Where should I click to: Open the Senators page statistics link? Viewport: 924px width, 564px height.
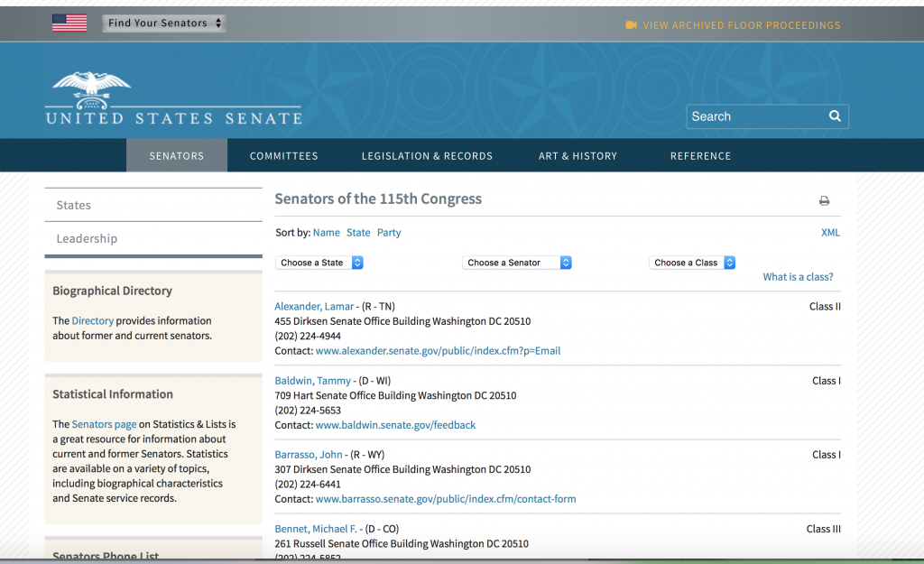click(104, 424)
